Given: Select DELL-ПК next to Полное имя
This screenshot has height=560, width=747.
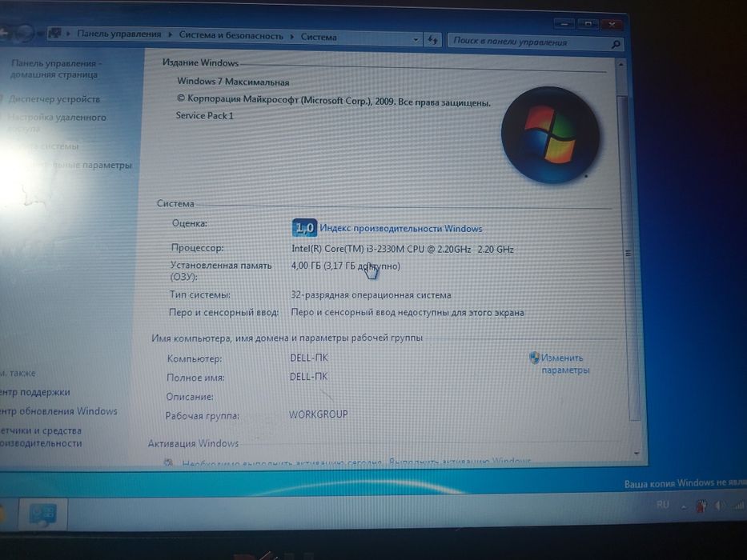Looking at the screenshot, I should (308, 377).
